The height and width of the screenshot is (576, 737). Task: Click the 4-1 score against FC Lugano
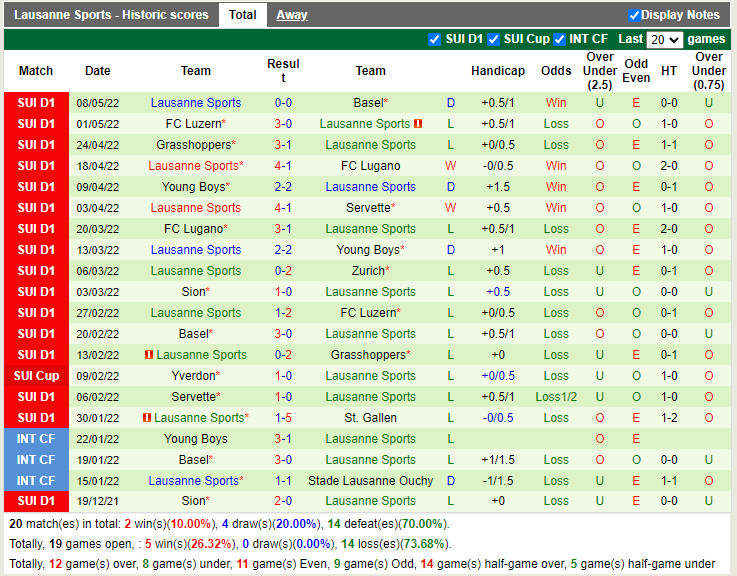point(283,166)
